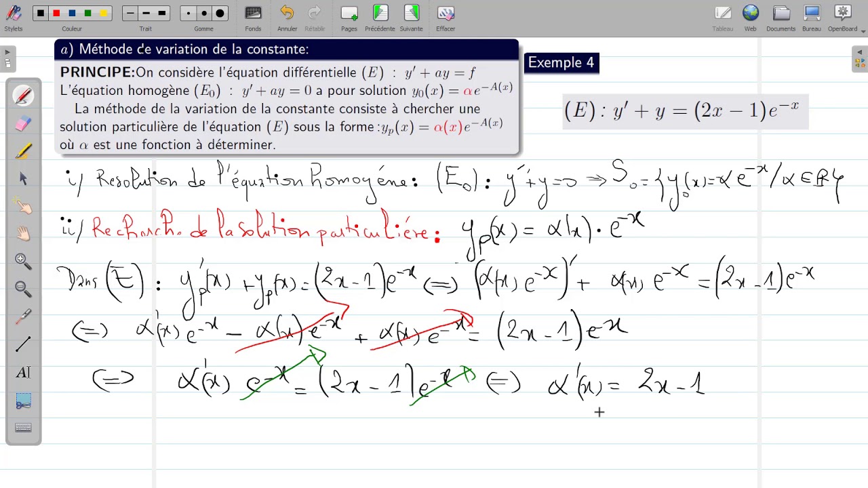The image size is (868, 488).
Task: Select the Line drawing tool
Action: point(23,344)
